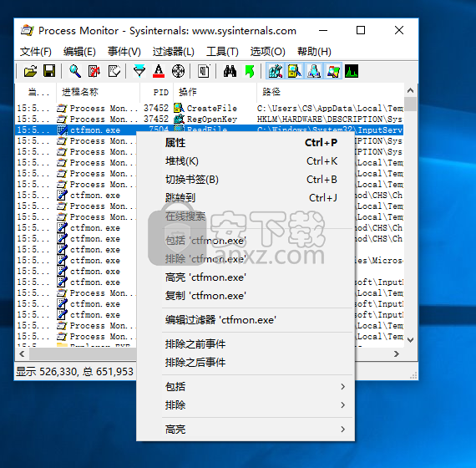
Task: Sort by the 操作 column header
Action: pos(215,92)
